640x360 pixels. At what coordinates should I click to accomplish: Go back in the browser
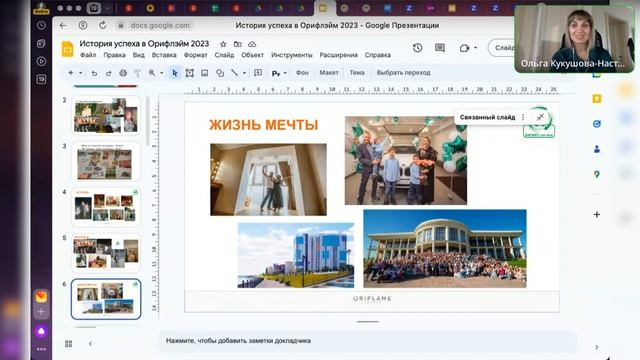pyautogui.click(x=63, y=25)
